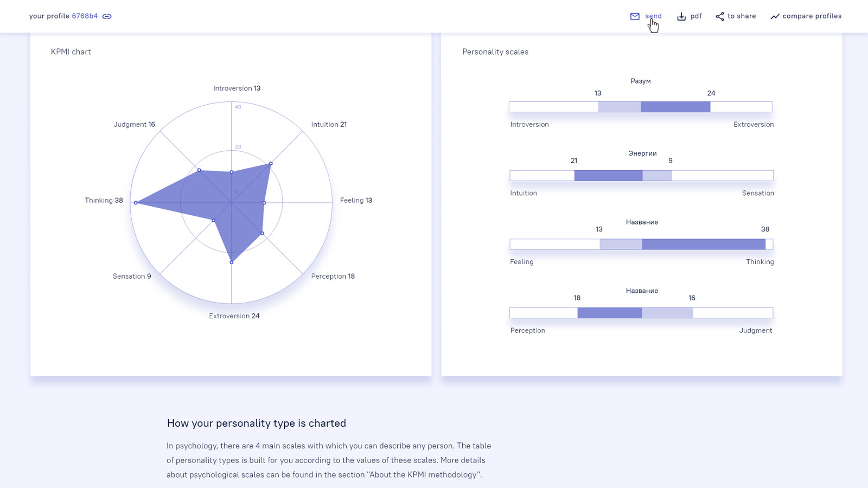Click the Introversion 13 radar data point
Screen dimensions: 868x488
[x=232, y=172]
